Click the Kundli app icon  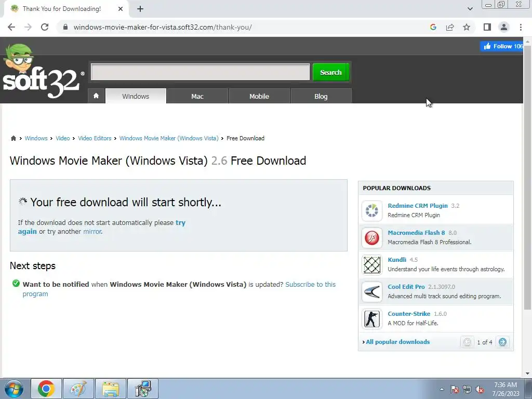tap(372, 264)
